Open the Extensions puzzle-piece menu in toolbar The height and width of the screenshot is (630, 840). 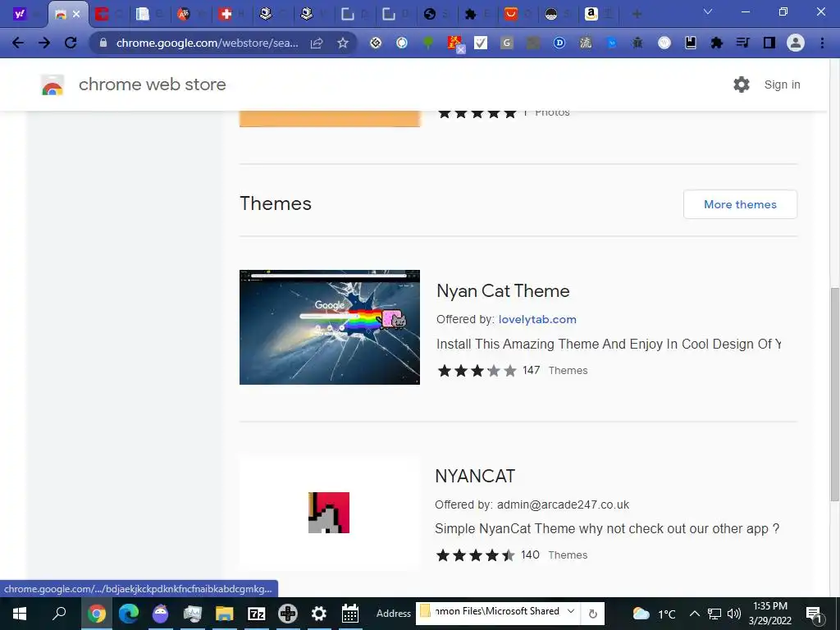[x=716, y=43]
